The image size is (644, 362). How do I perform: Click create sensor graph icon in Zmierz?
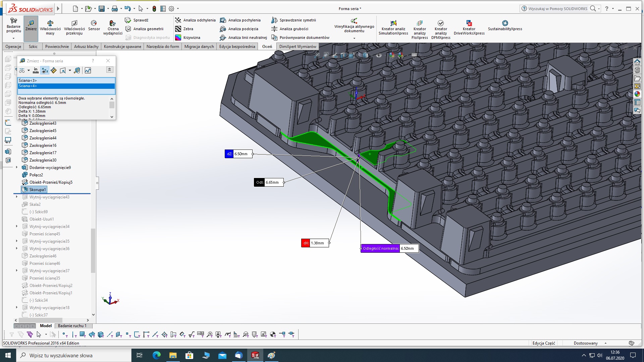click(88, 70)
